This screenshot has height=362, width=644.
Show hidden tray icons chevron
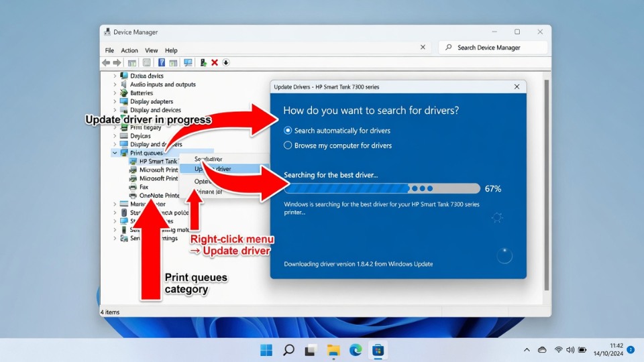tap(527, 350)
